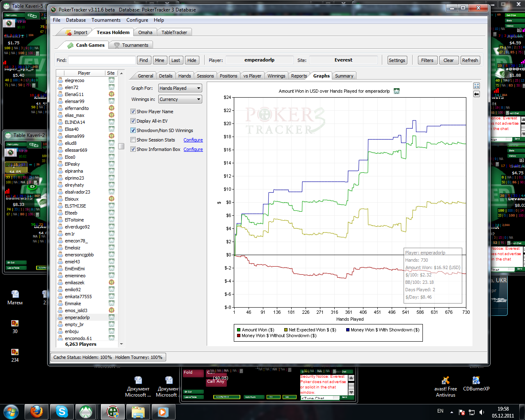Click the site icon in the emperadorlp row
Screen dimensions: 525x420
[111, 317]
